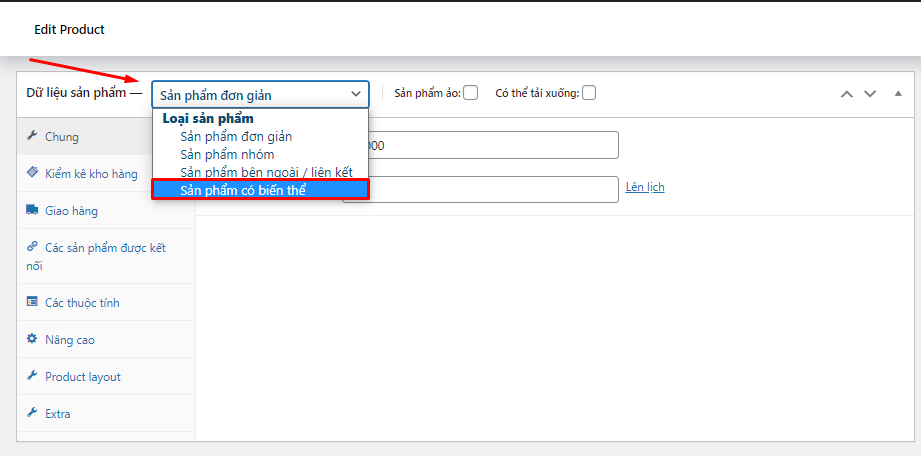Screen dimensions: 921x456
Task: Move the panel down with the down arrow
Action: pyautogui.click(x=870, y=94)
